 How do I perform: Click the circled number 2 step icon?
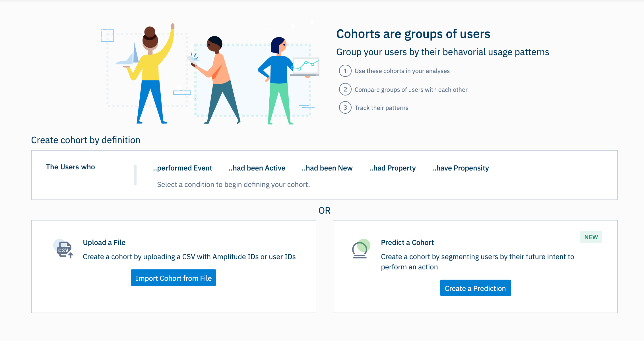coord(345,90)
